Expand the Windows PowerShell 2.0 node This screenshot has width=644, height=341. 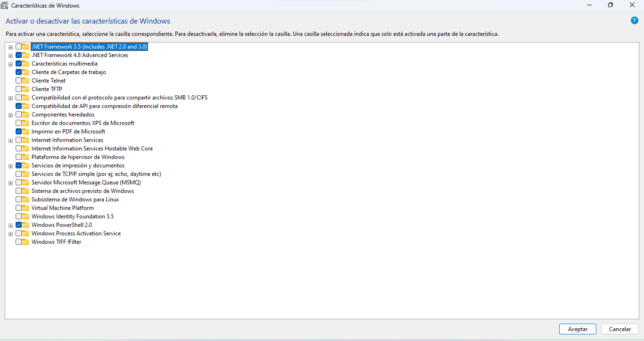10,225
